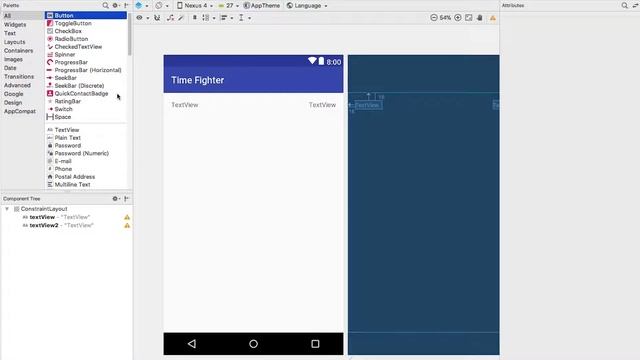
Task: Click warning icon beside textView2
Action: [x=127, y=225]
